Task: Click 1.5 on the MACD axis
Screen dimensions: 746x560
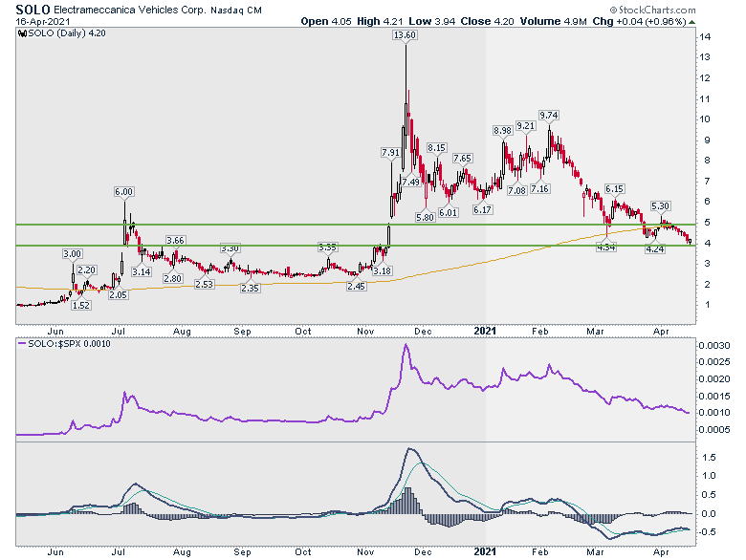Action: pos(709,458)
